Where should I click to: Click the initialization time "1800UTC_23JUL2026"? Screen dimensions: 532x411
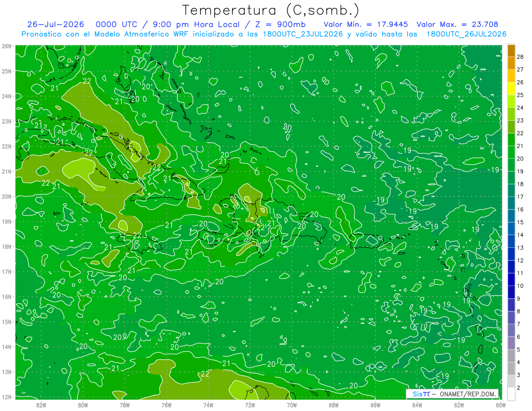[x=303, y=34]
